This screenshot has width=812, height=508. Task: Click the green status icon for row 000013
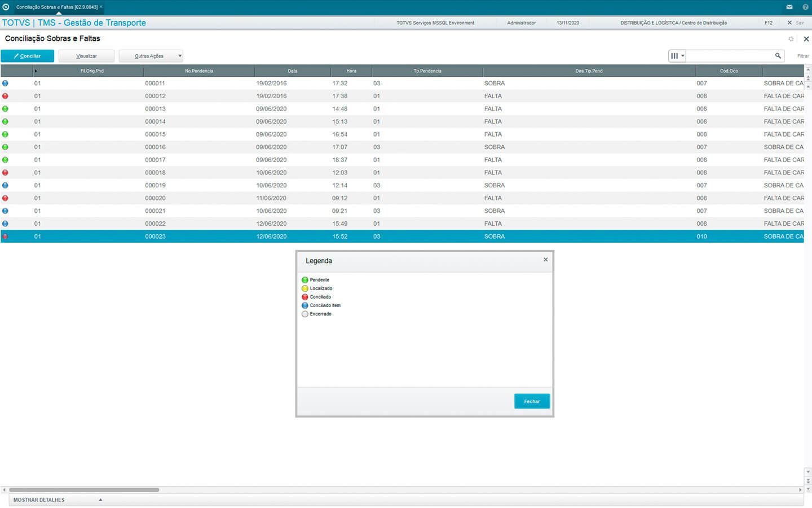point(5,109)
